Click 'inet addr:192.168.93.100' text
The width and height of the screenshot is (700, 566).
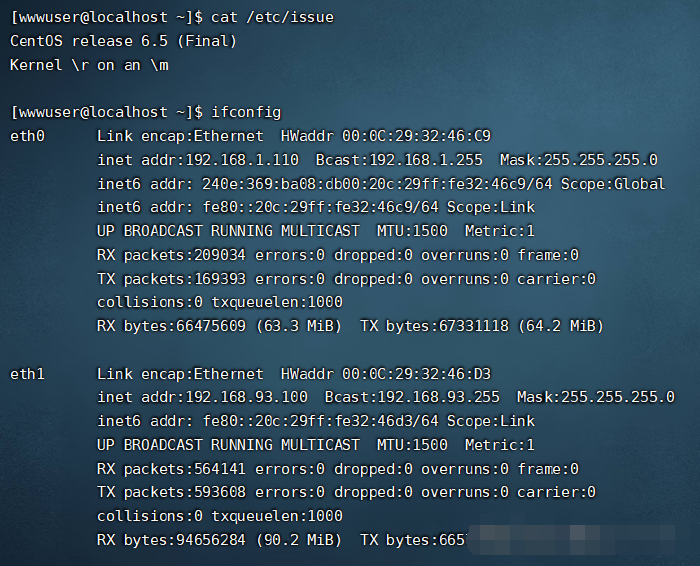[x=202, y=397]
